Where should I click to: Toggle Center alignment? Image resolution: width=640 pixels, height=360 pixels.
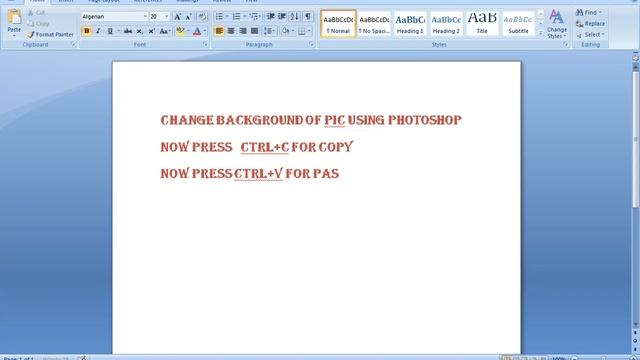[231, 31]
